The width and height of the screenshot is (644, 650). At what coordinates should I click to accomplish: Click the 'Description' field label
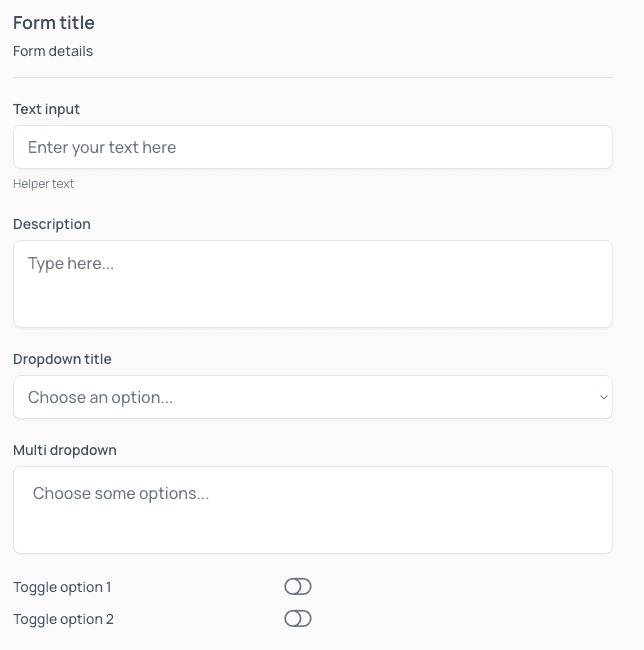click(x=52, y=224)
